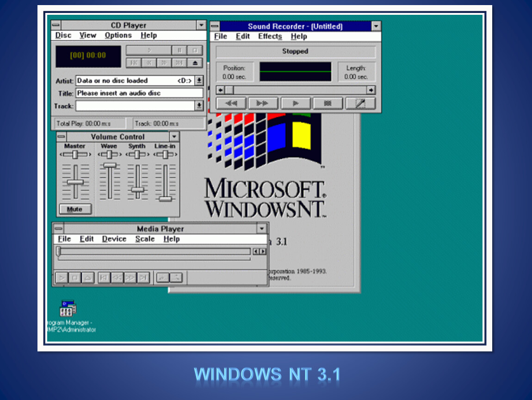Screen dimensions: 532x400
Task: Click previous track button in CD Player
Action: [x=134, y=63]
